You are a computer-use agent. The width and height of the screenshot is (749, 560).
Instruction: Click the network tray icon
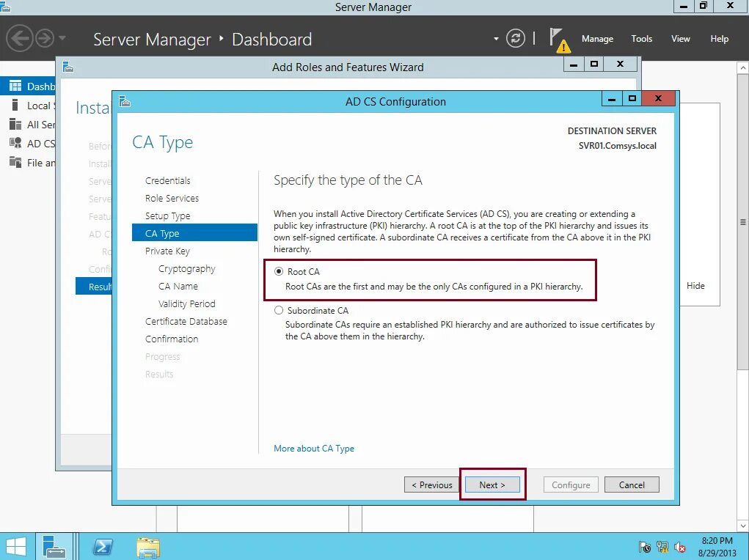[662, 547]
